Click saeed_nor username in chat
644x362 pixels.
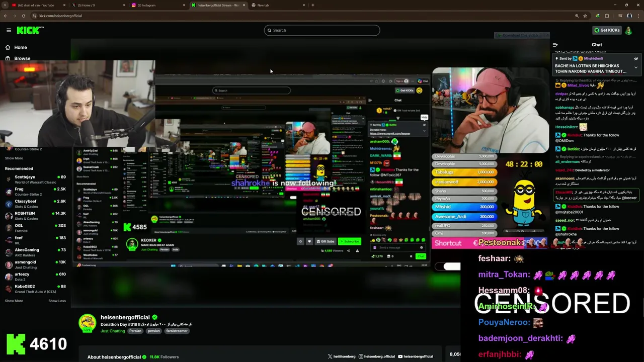click(x=565, y=220)
